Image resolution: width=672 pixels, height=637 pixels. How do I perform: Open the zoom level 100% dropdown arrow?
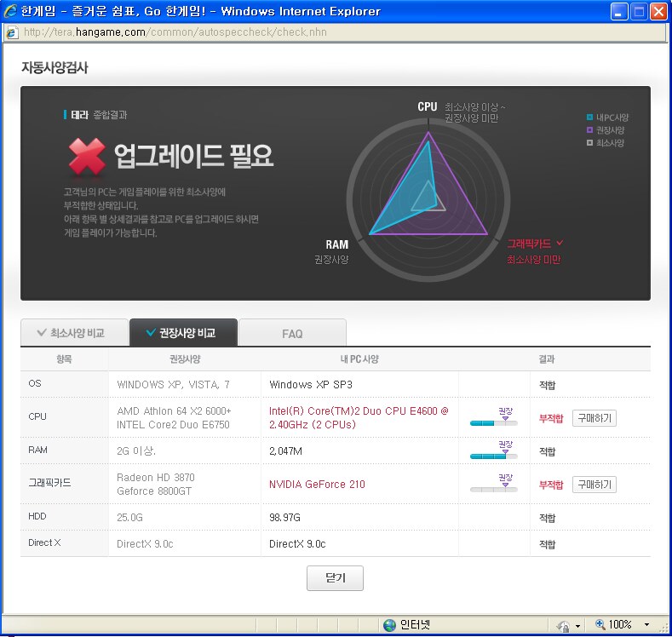click(646, 625)
